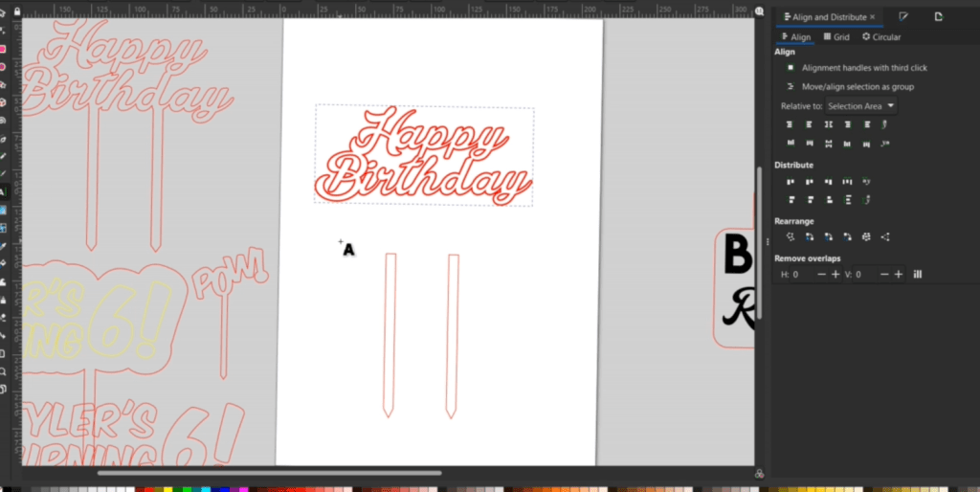Open the Circular tab

pos(880,37)
